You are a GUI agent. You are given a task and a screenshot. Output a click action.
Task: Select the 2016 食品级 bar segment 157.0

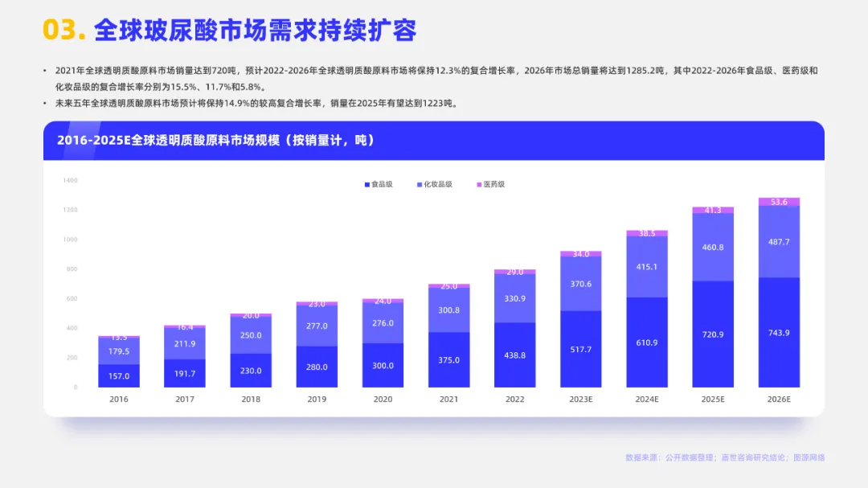pyautogui.click(x=119, y=375)
